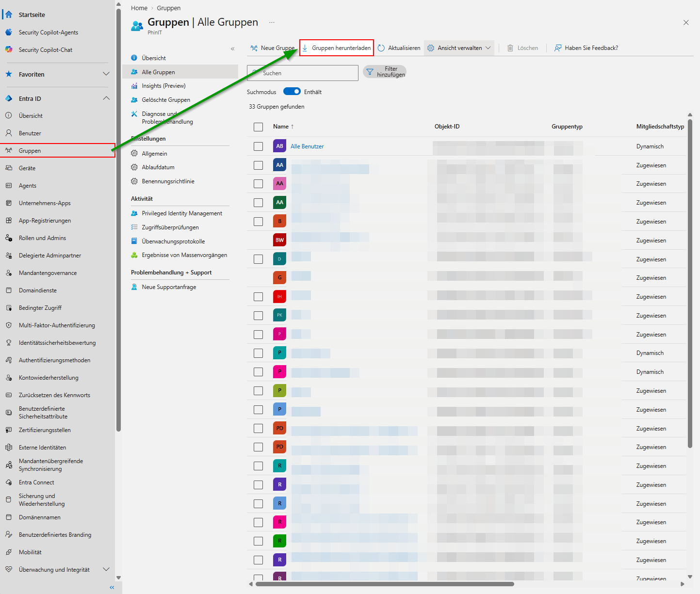Click the more options ellipsis beside title

[x=272, y=22]
